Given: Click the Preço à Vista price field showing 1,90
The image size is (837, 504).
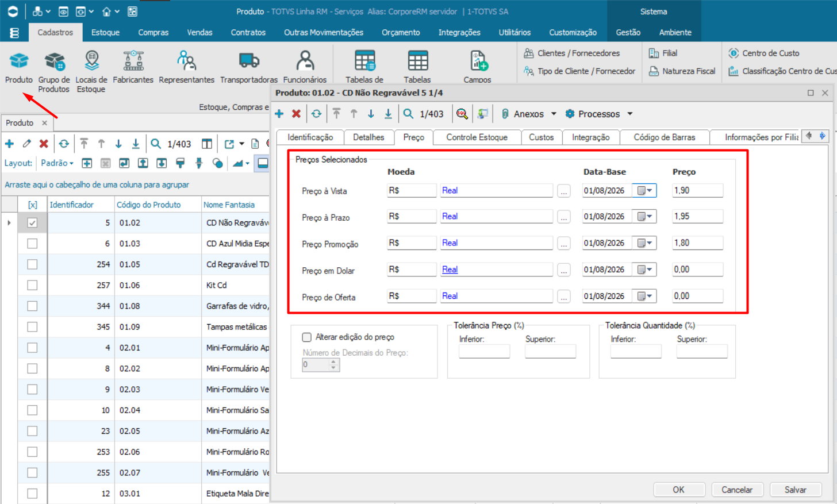Looking at the screenshot, I should 698,191.
